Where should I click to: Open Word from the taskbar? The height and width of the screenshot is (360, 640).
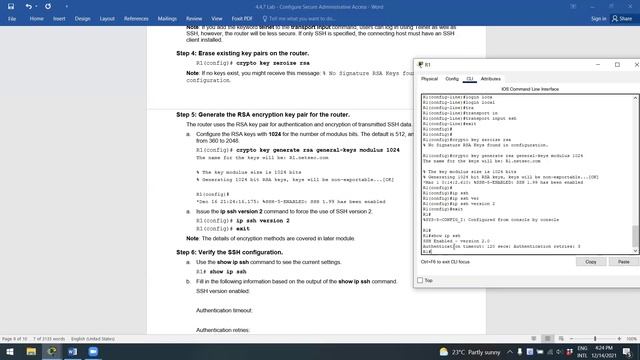point(73,351)
